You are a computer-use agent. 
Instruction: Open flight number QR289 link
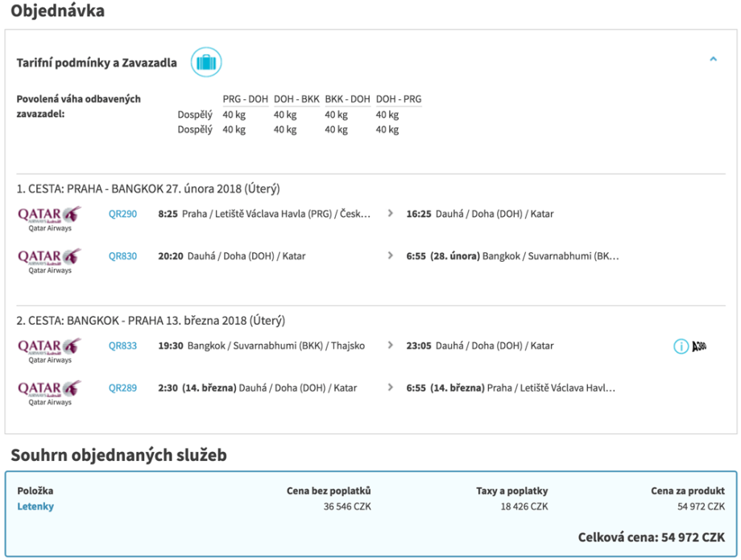[122, 388]
